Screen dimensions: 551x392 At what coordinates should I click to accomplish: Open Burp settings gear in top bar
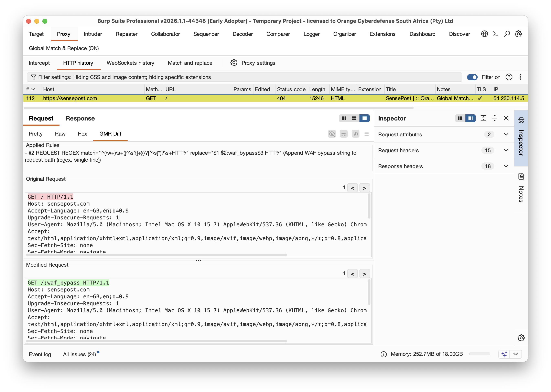pos(518,34)
